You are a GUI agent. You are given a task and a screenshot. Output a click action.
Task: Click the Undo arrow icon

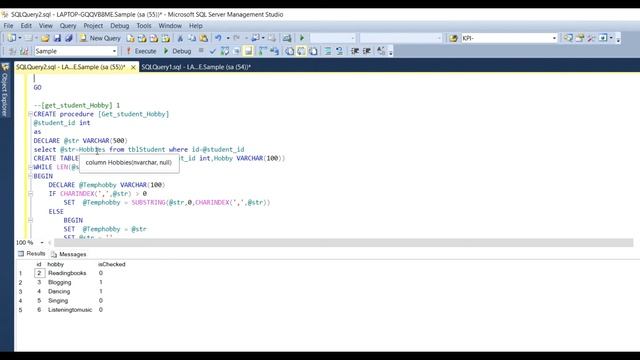pos(218,38)
